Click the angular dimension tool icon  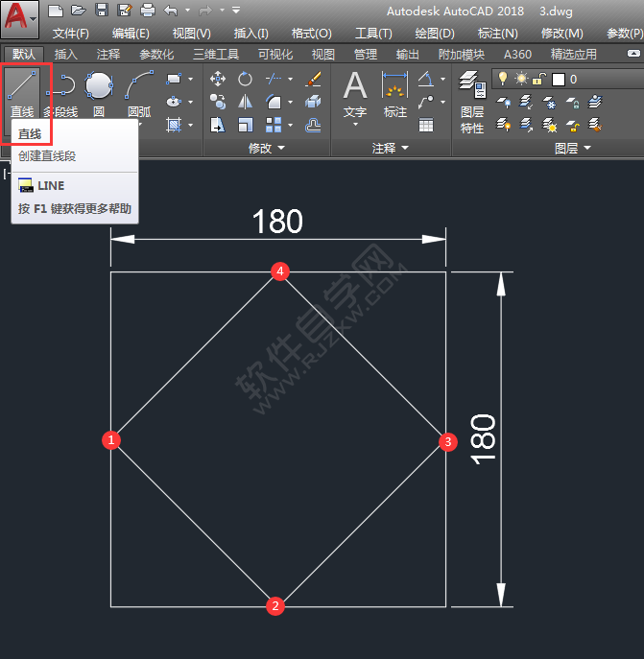pyautogui.click(x=426, y=79)
